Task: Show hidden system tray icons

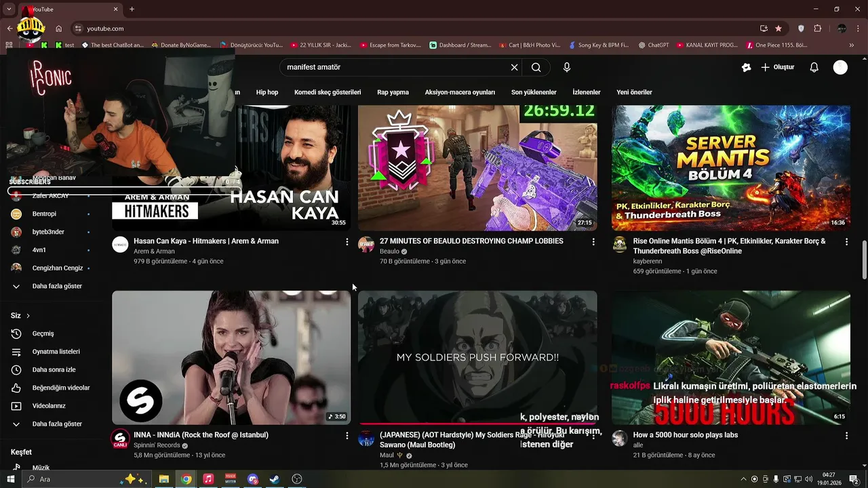Action: point(743,479)
